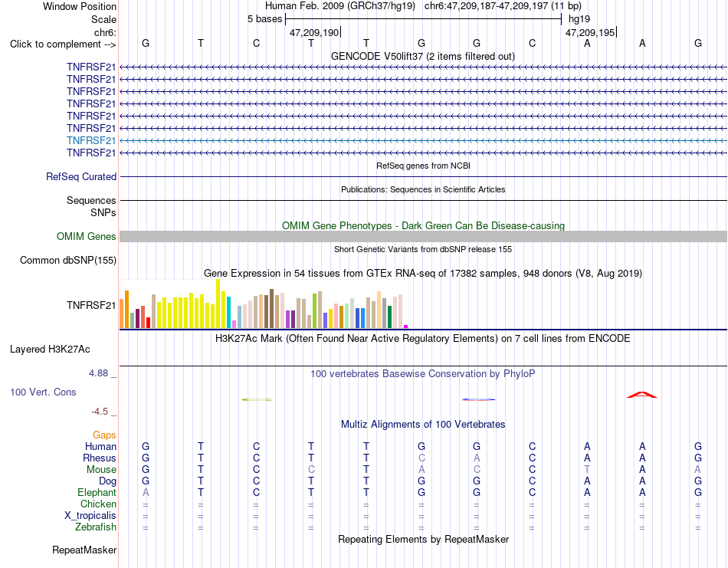Open 'Publications: Sequences in Scientific Articles' title
The image size is (728, 568).
point(423,189)
